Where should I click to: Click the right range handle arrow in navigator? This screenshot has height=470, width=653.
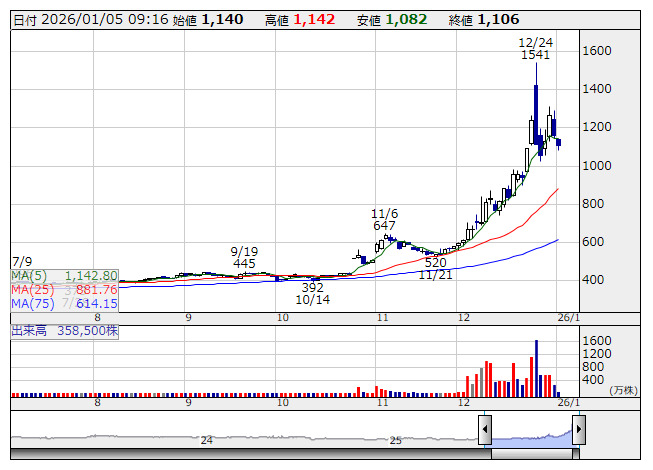[578, 431]
